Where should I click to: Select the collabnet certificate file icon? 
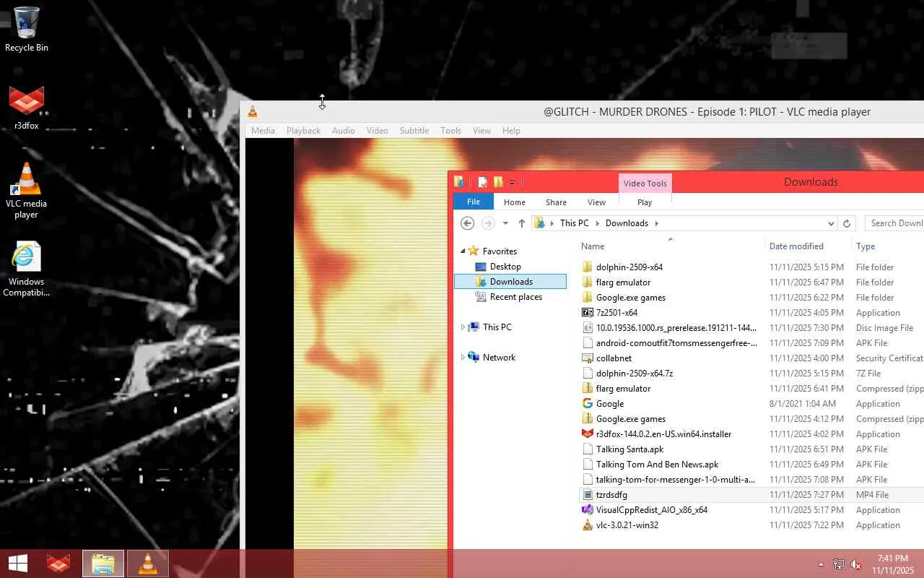point(587,358)
